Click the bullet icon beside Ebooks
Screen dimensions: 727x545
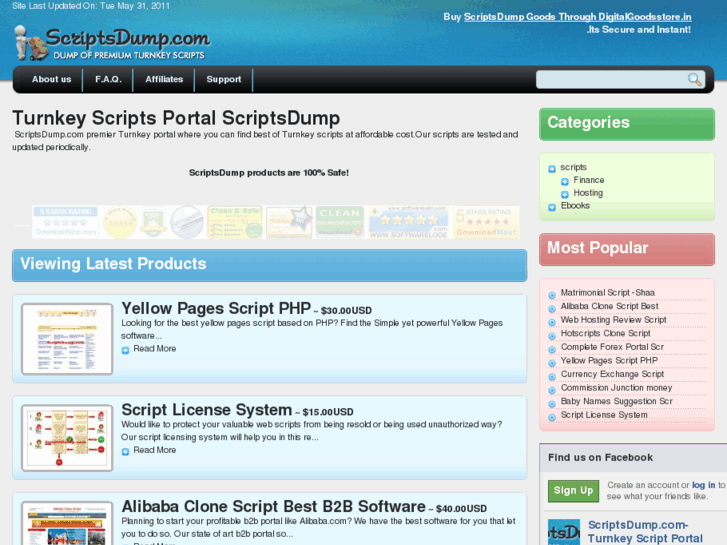coord(552,207)
